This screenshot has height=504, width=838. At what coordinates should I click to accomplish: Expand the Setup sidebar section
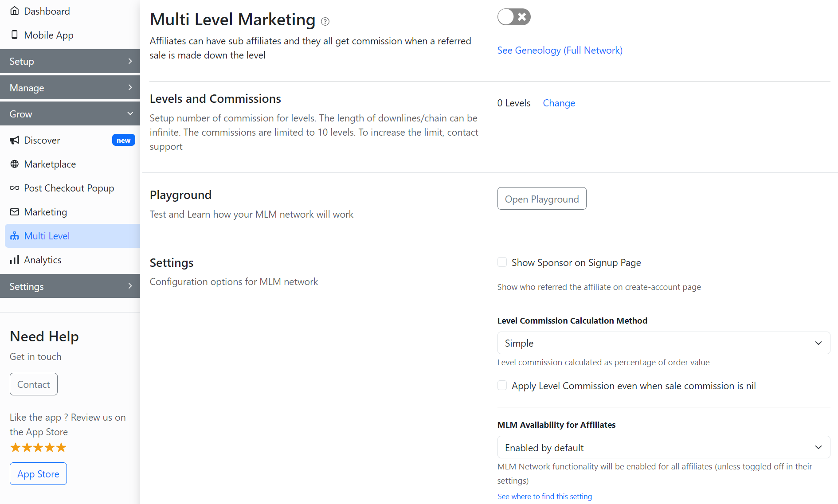point(70,61)
